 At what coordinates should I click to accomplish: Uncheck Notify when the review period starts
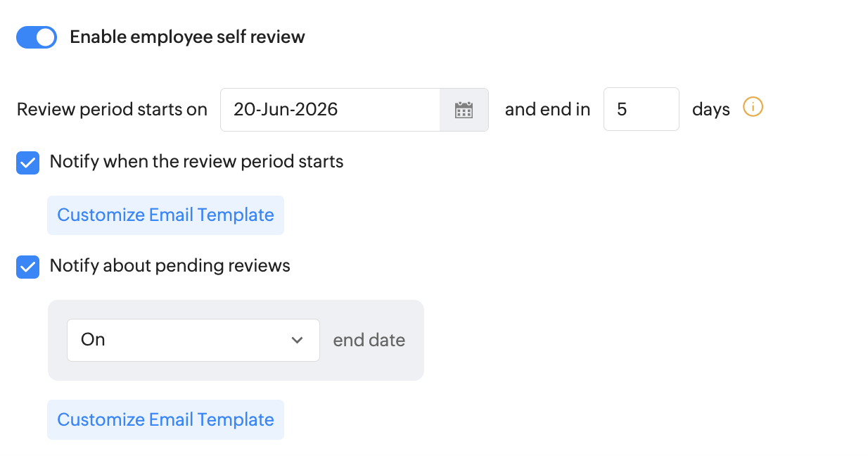pyautogui.click(x=28, y=163)
